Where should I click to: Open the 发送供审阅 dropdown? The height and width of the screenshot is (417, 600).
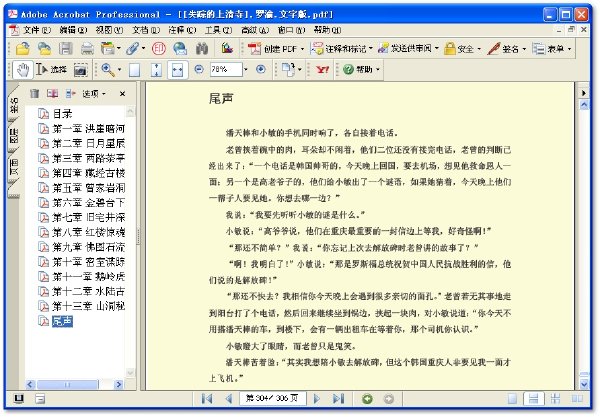(408, 49)
